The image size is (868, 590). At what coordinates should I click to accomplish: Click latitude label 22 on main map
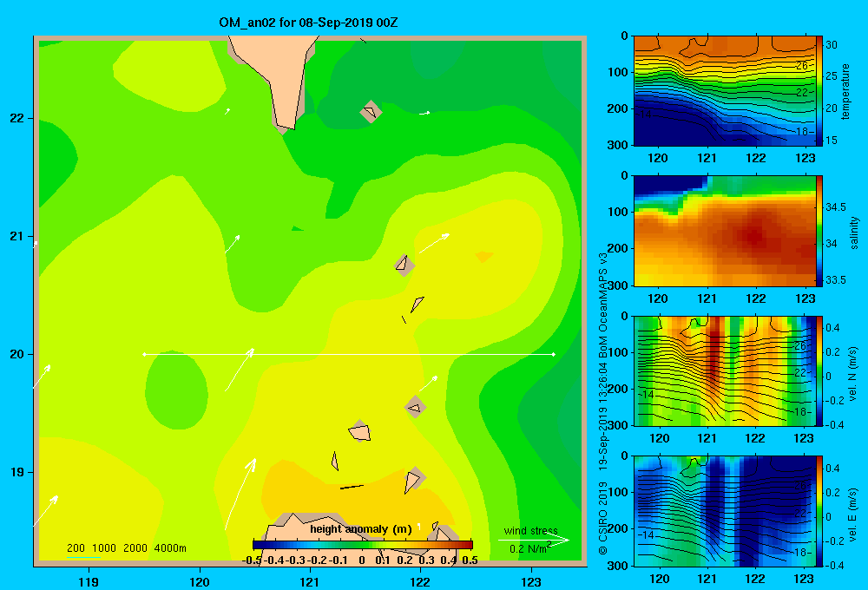point(16,119)
